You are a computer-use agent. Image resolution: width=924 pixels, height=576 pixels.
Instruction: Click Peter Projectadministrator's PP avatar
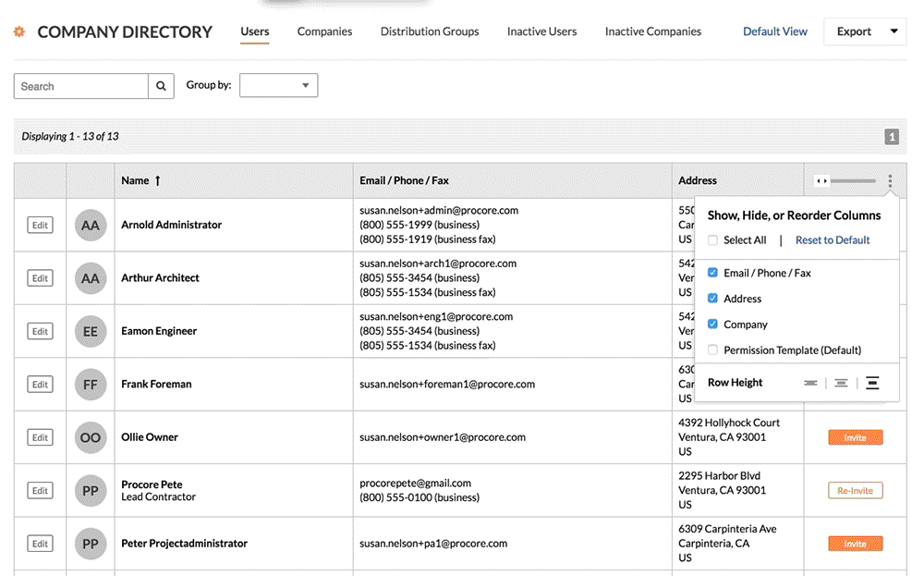tap(91, 544)
